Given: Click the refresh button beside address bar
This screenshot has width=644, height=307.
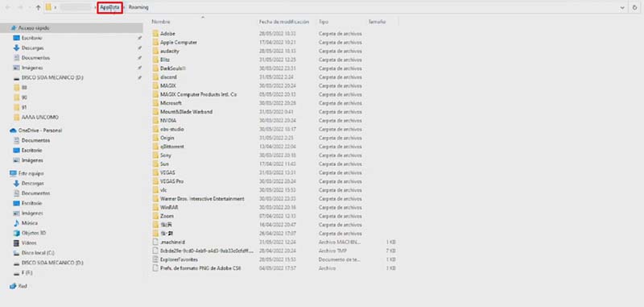Looking at the screenshot, I should coord(635,7).
